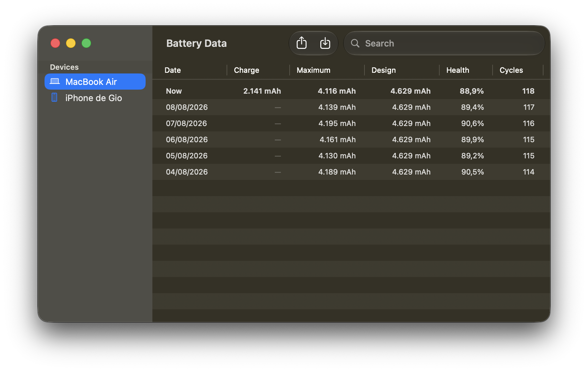
Task: Click the 89,9% health value
Action: click(x=472, y=139)
